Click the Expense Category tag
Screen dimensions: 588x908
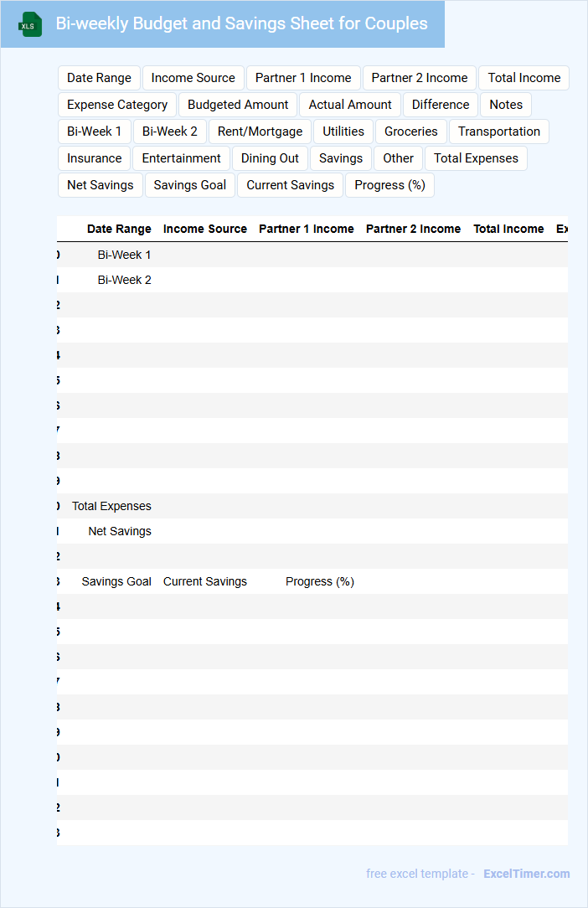117,105
